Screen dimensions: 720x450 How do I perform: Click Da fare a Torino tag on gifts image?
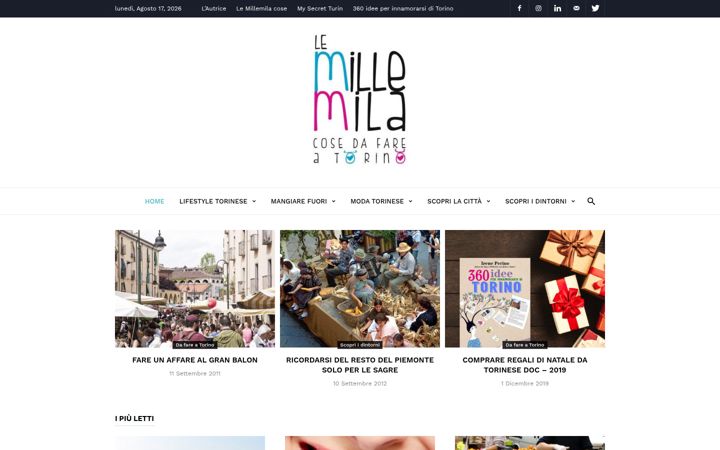525,345
